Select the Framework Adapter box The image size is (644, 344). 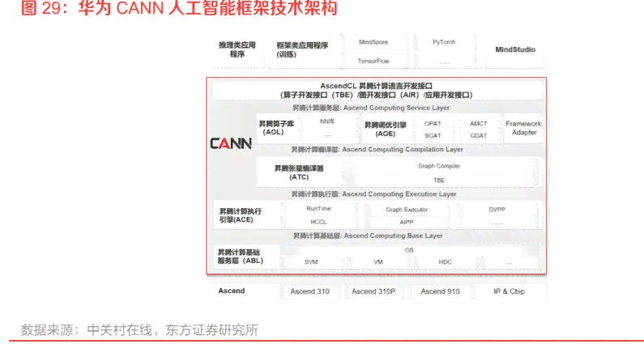click(x=523, y=128)
